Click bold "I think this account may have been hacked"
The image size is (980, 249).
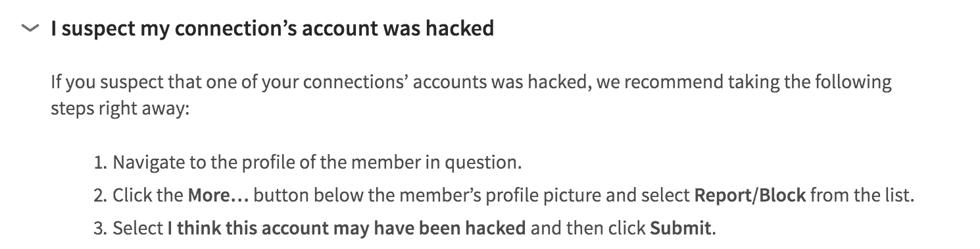coord(347,229)
